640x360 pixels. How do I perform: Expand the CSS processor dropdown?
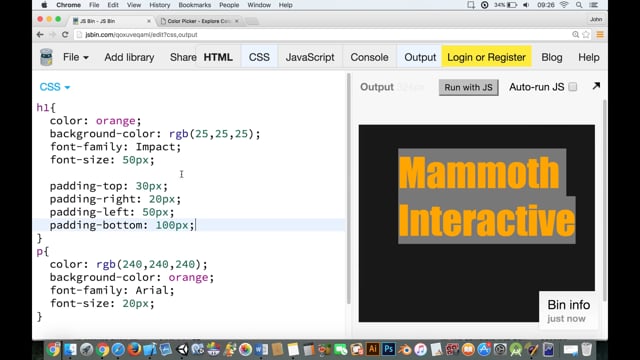[x=55, y=87]
